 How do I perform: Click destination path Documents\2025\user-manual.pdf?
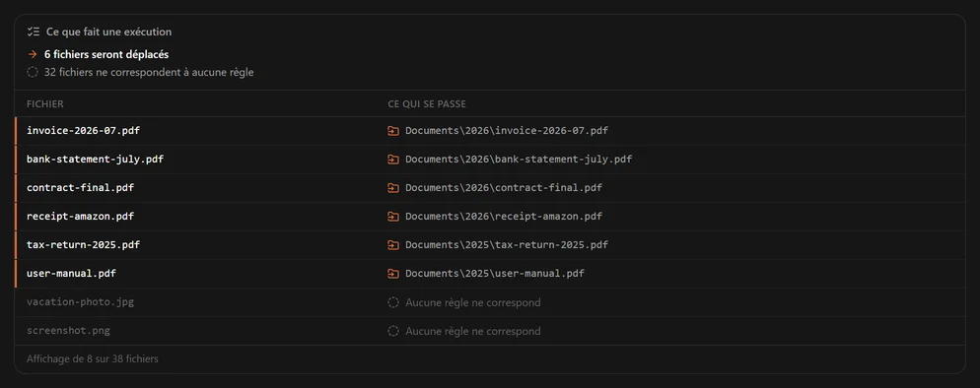(495, 274)
